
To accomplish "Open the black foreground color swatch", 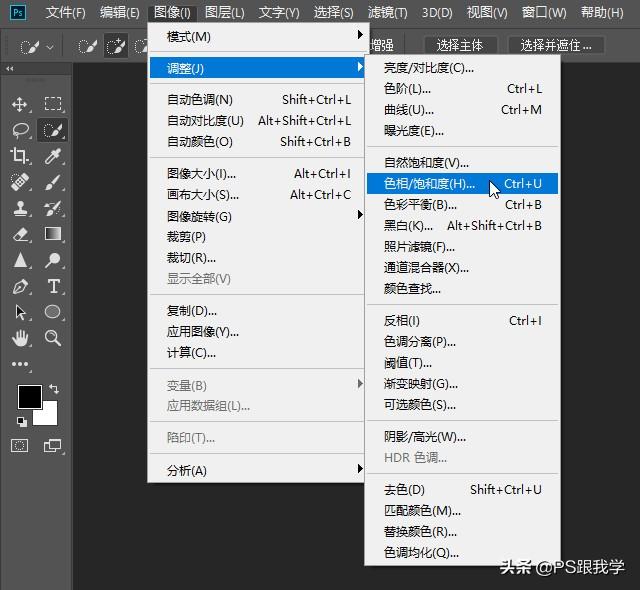I will pyautogui.click(x=29, y=396).
